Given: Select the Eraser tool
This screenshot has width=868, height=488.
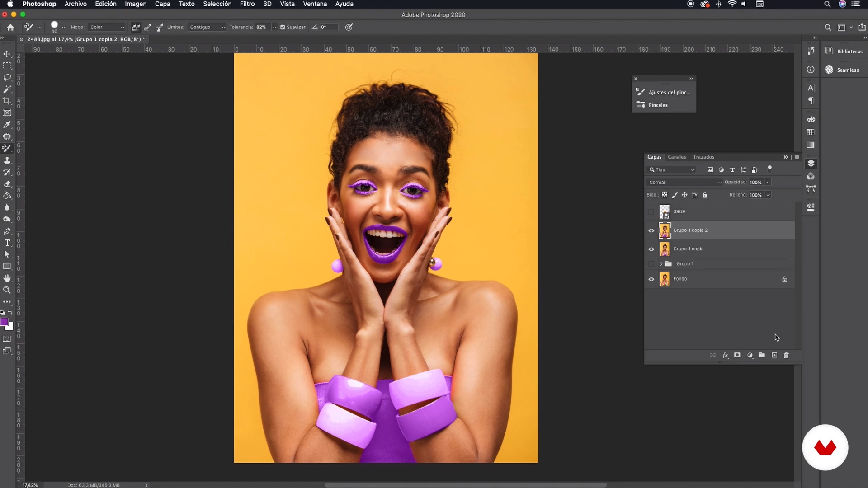Looking at the screenshot, I should tap(7, 184).
